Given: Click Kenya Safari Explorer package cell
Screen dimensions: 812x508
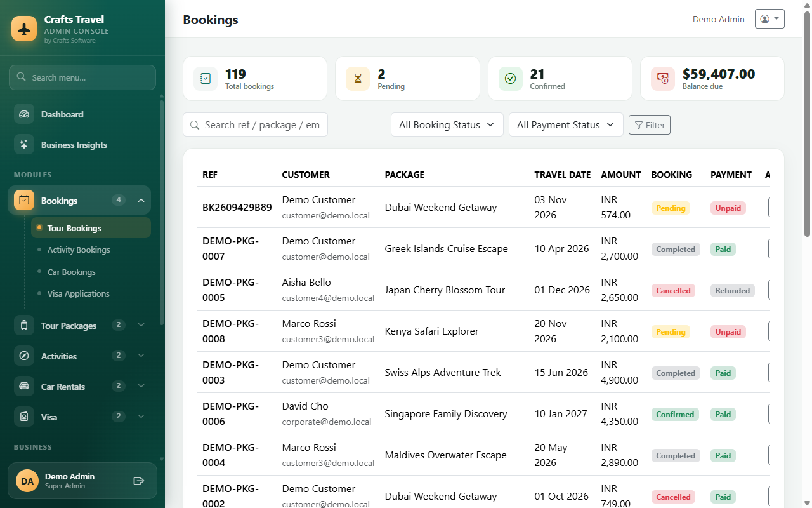Looking at the screenshot, I should tap(431, 331).
